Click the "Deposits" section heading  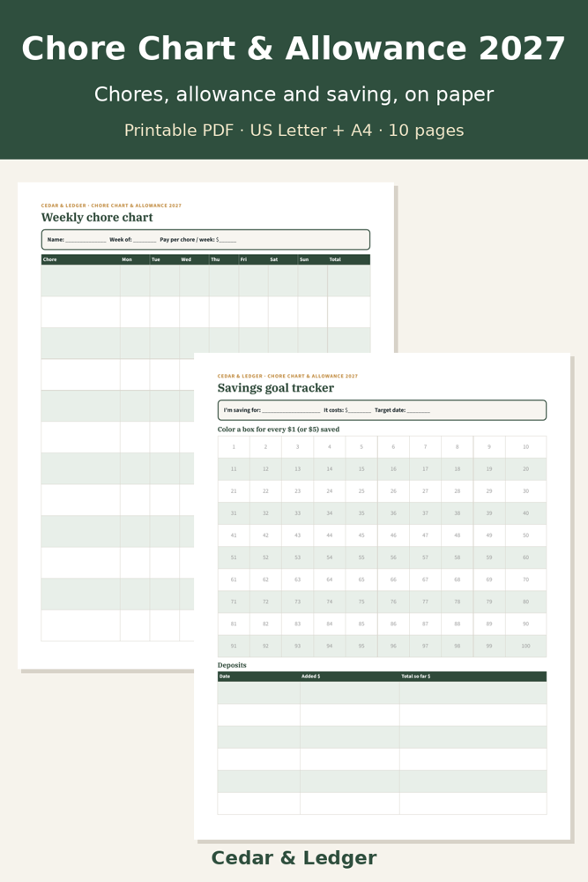[x=232, y=665]
